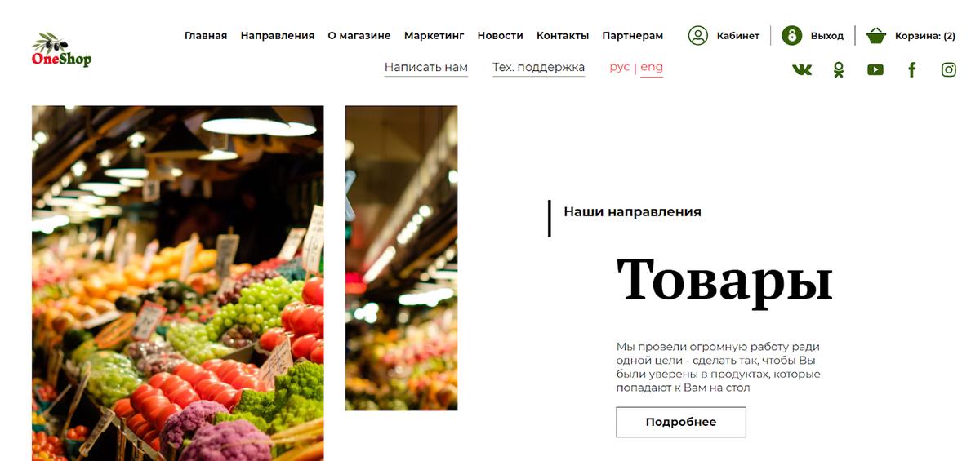Image resolution: width=980 pixels, height=461 pixels.
Task: Follow the Тех. поддержка link
Action: pos(539,68)
